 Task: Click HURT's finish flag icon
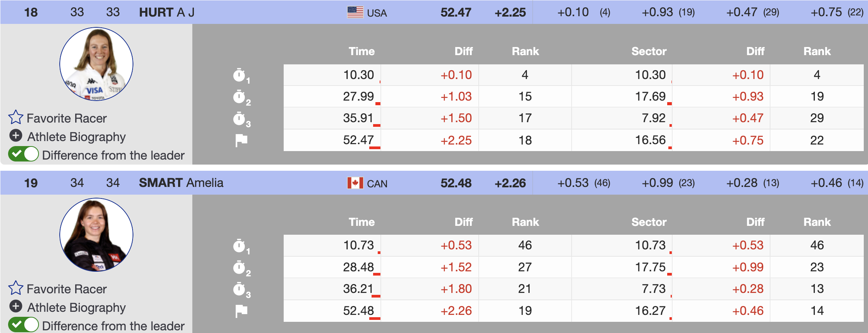pyautogui.click(x=241, y=140)
